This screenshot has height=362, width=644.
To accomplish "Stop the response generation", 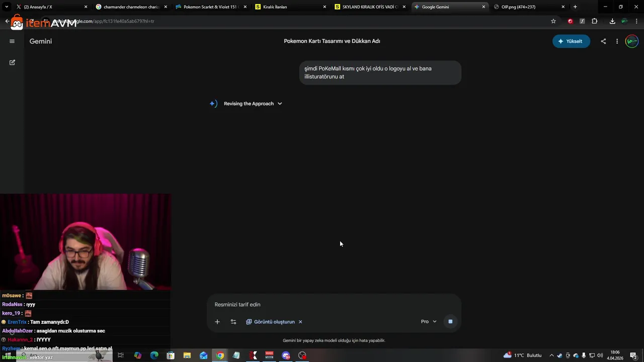I will [450, 322].
